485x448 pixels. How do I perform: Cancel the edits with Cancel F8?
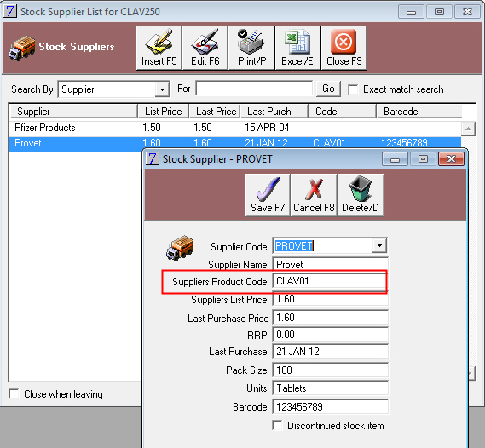point(314,195)
